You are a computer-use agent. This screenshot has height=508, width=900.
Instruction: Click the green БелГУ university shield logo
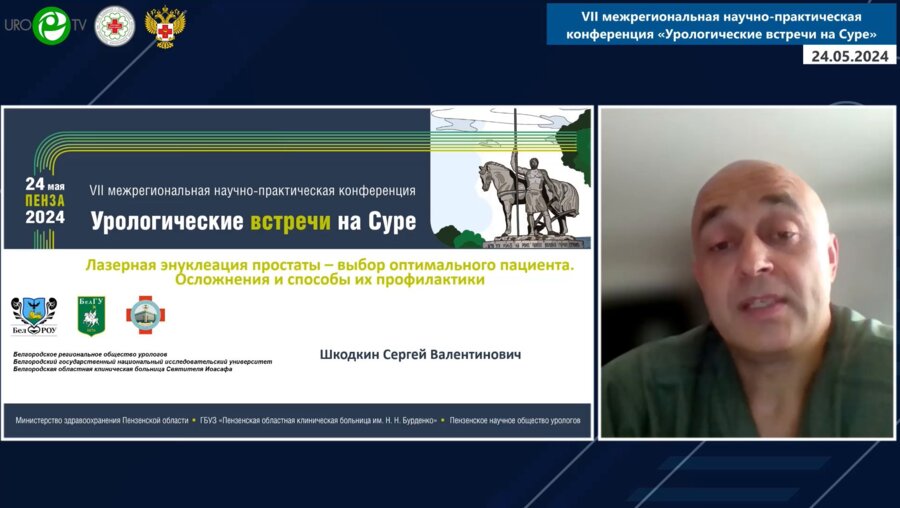pos(91,316)
